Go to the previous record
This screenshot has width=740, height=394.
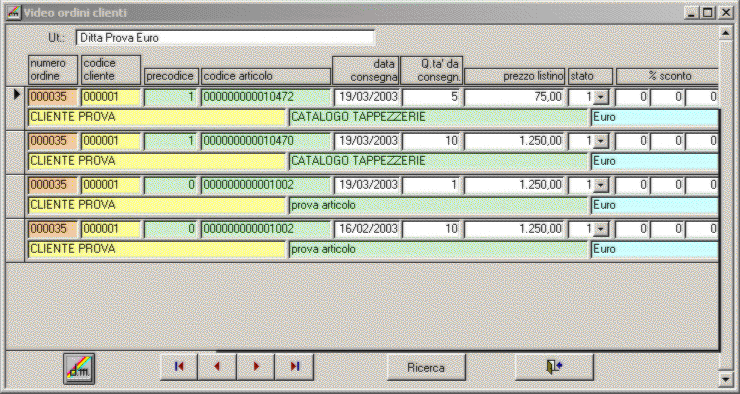[x=217, y=367]
